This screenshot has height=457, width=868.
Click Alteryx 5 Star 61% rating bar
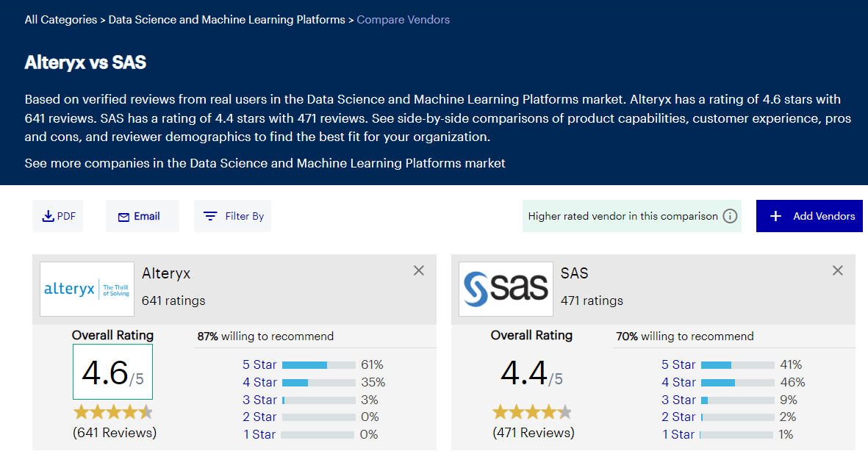319,365
